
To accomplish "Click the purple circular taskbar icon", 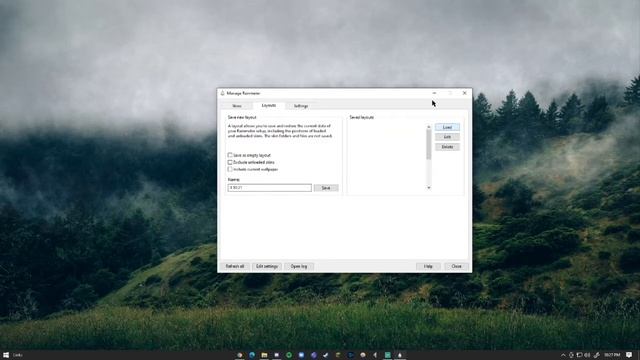I will [313, 355].
